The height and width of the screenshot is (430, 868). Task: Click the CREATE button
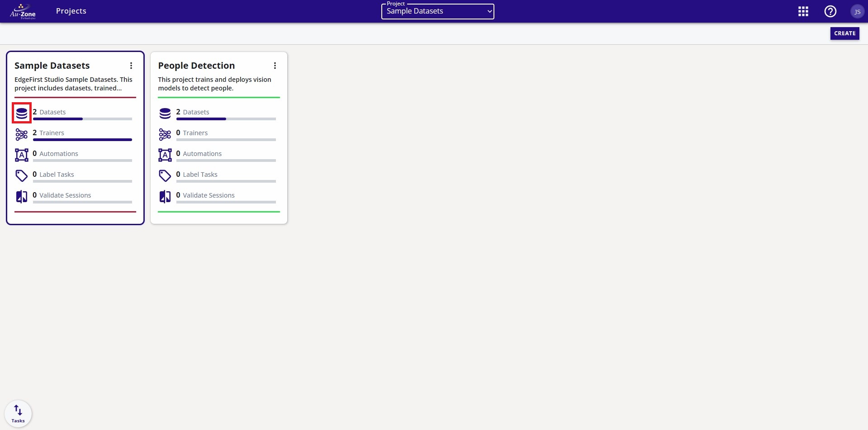(844, 33)
